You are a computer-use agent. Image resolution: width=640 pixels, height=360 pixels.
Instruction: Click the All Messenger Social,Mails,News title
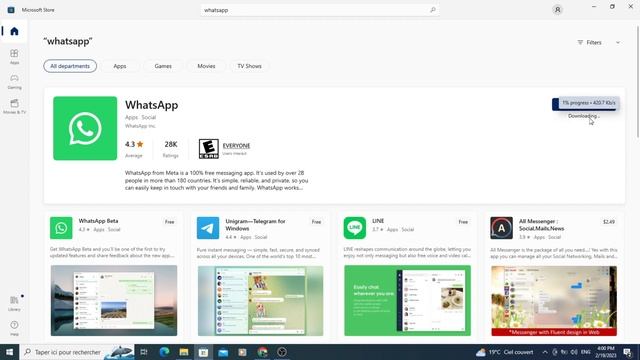click(x=541, y=224)
